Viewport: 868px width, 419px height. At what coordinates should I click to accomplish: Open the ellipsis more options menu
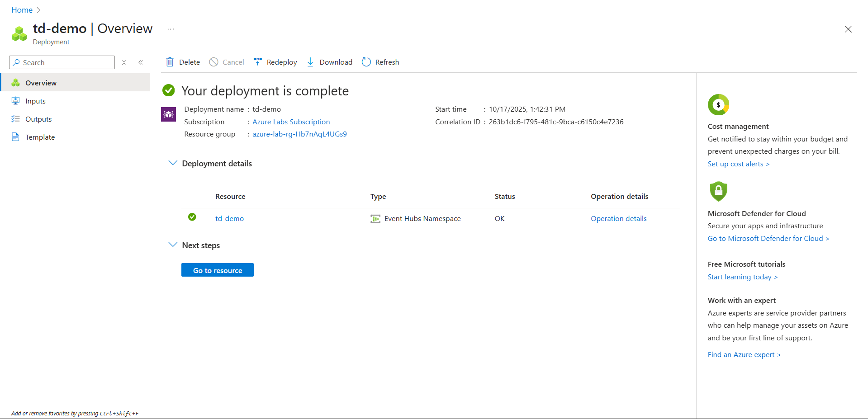tap(171, 29)
